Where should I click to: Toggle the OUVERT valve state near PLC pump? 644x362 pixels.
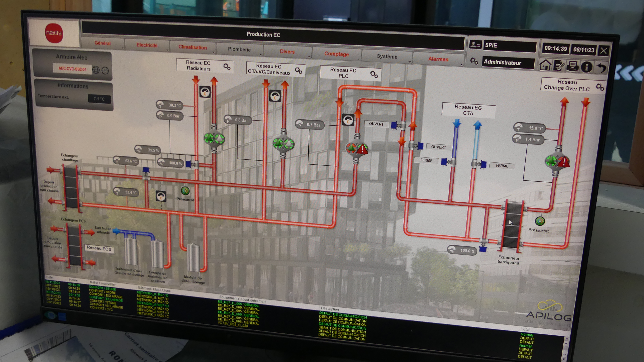point(376,124)
